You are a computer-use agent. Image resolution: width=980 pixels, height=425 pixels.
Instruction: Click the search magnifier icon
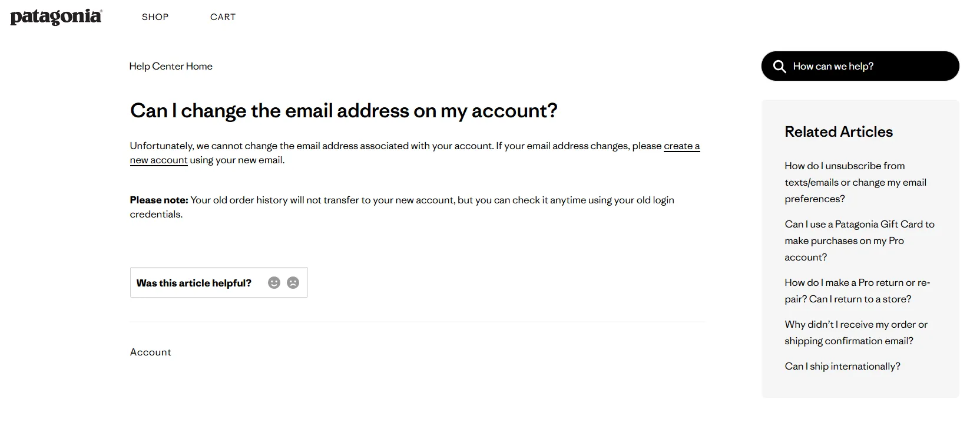point(779,66)
